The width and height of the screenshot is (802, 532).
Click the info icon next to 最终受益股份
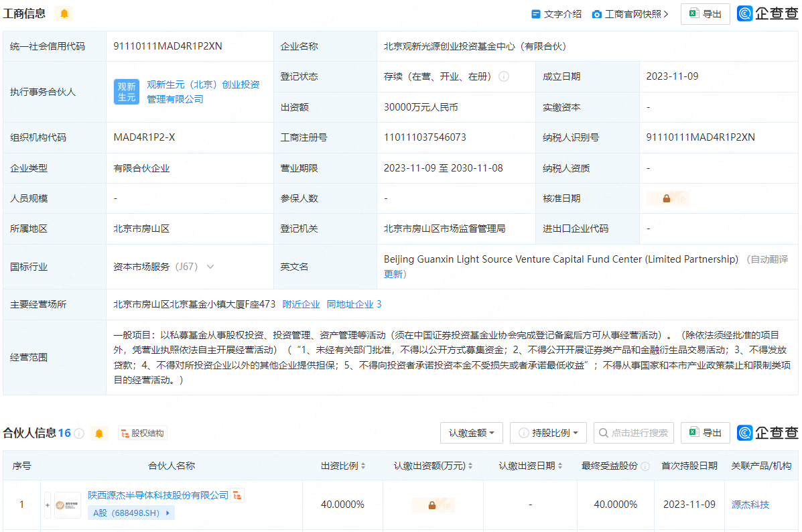(x=645, y=466)
